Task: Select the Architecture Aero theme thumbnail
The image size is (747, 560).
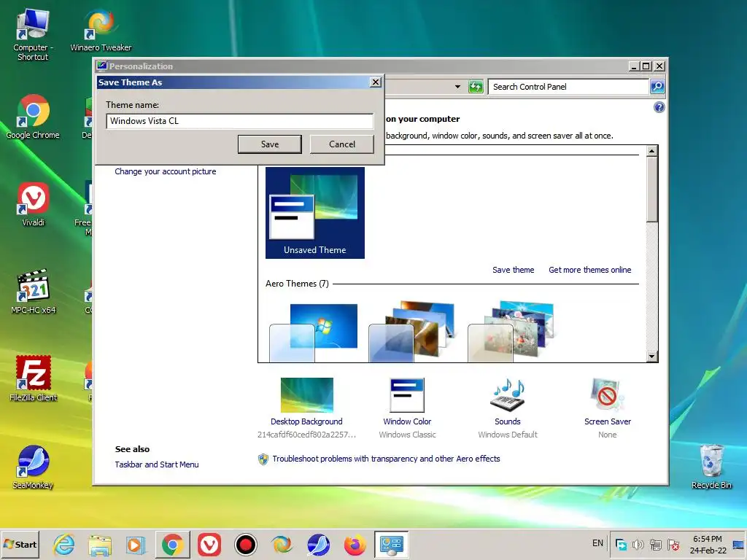Action: coord(412,332)
